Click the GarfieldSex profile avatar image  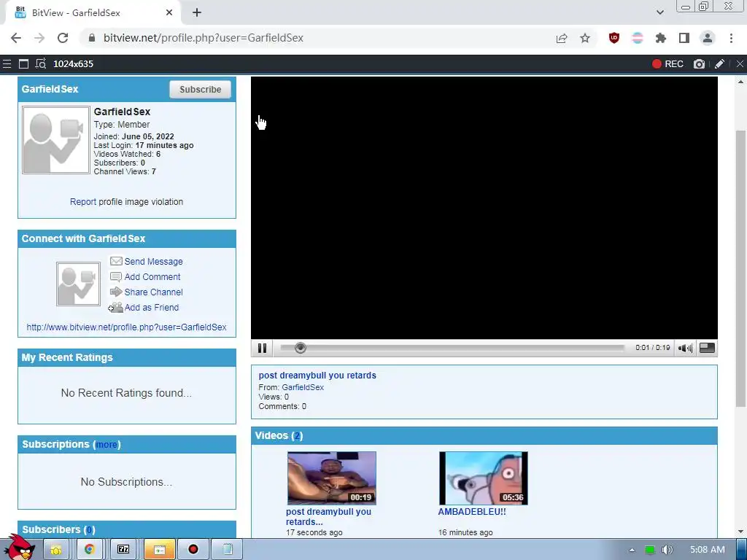coord(55,140)
